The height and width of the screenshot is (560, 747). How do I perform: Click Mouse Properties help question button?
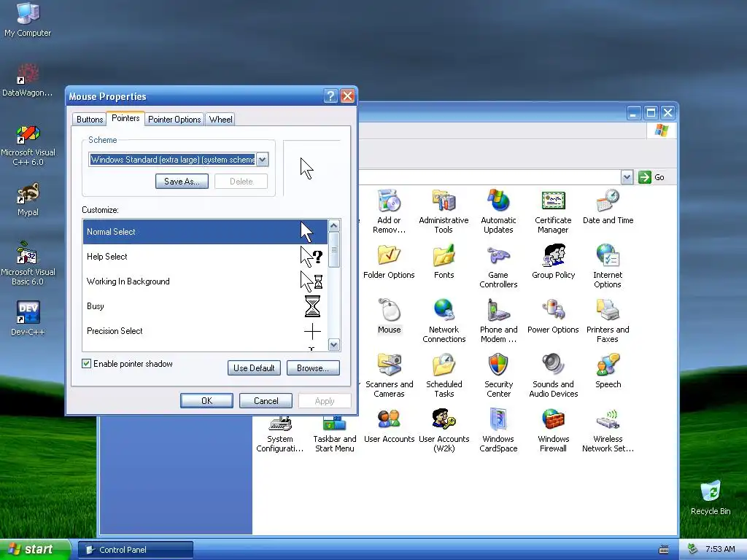330,96
